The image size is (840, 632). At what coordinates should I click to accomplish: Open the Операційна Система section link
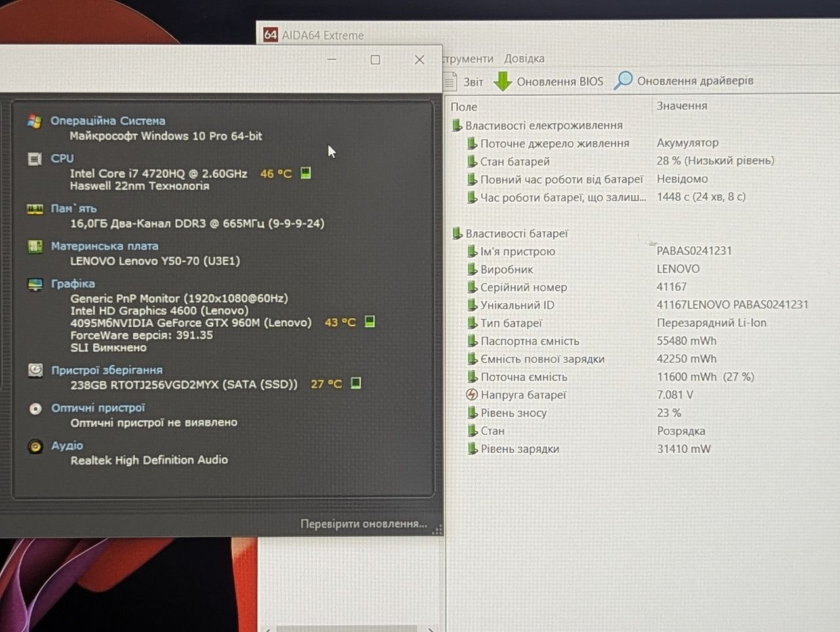pos(108,121)
